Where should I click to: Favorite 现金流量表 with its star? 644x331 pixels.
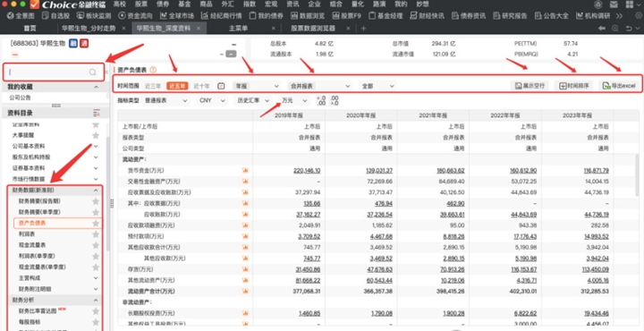click(96, 245)
